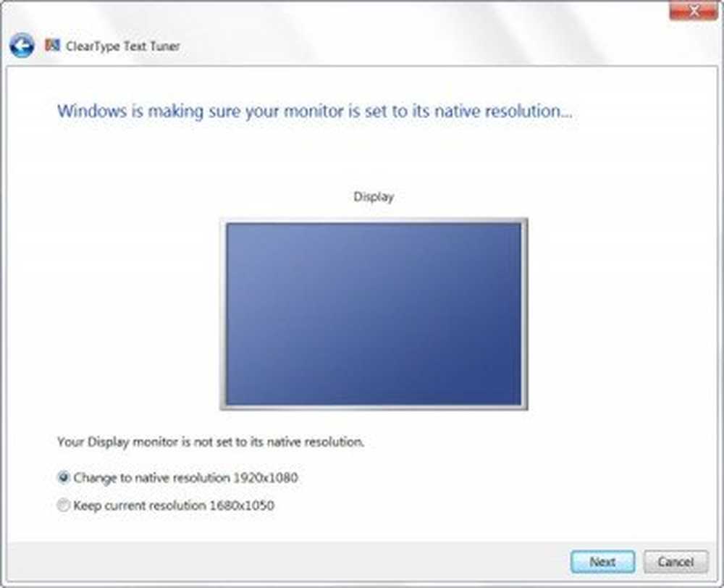Click the 'Display' label above monitor
This screenshot has width=724, height=588.
374,197
